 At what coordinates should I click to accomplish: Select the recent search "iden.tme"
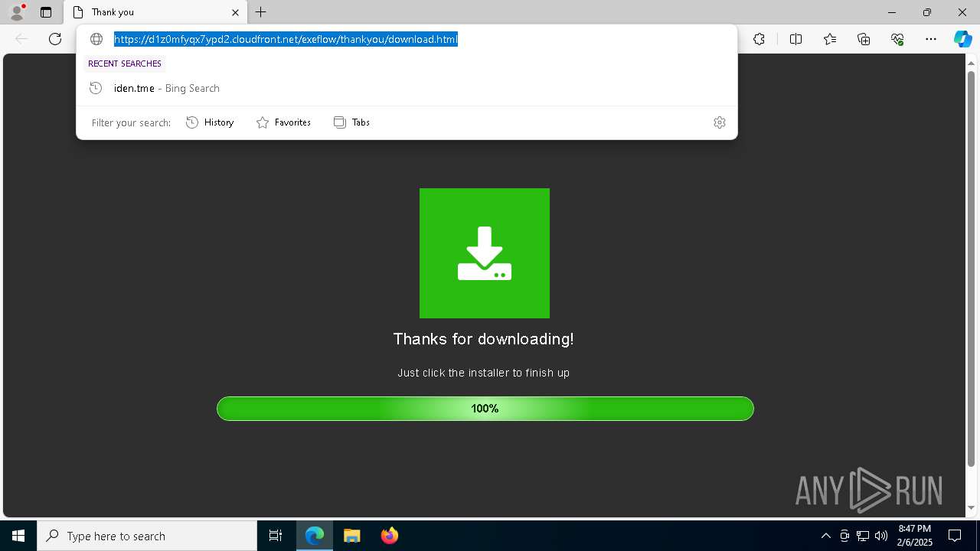pos(407,88)
